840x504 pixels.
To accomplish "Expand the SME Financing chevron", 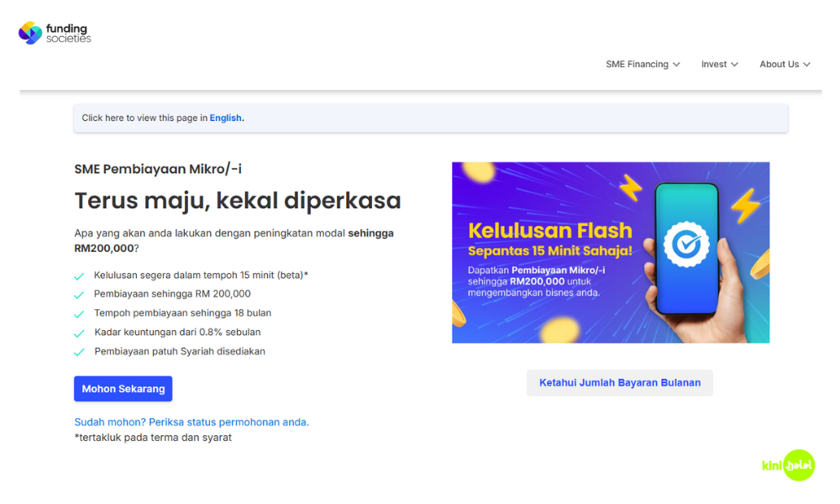I will tap(676, 65).
